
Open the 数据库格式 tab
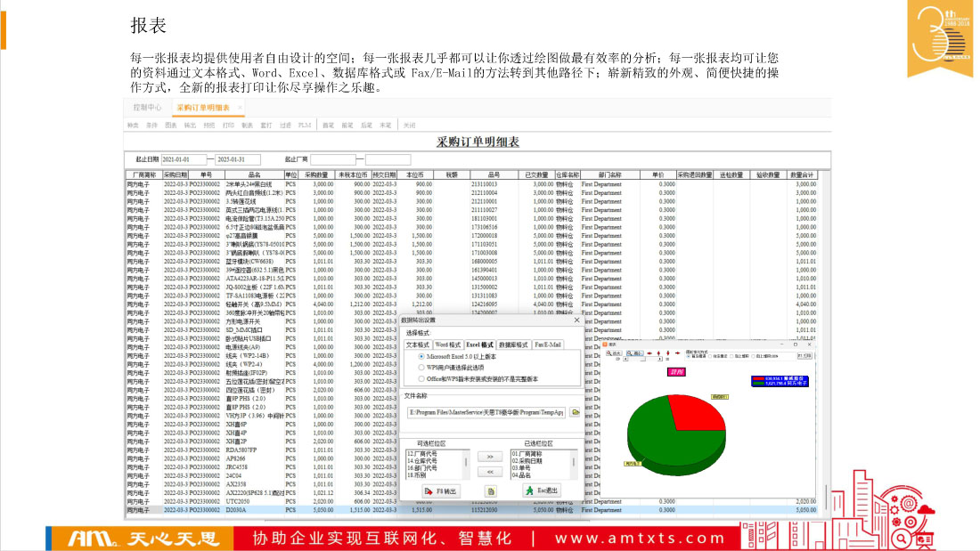513,344
